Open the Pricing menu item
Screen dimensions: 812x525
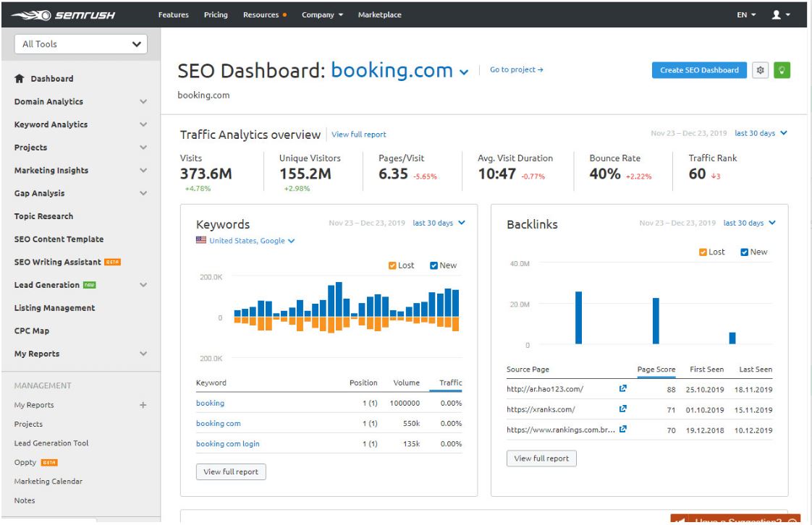tap(216, 15)
